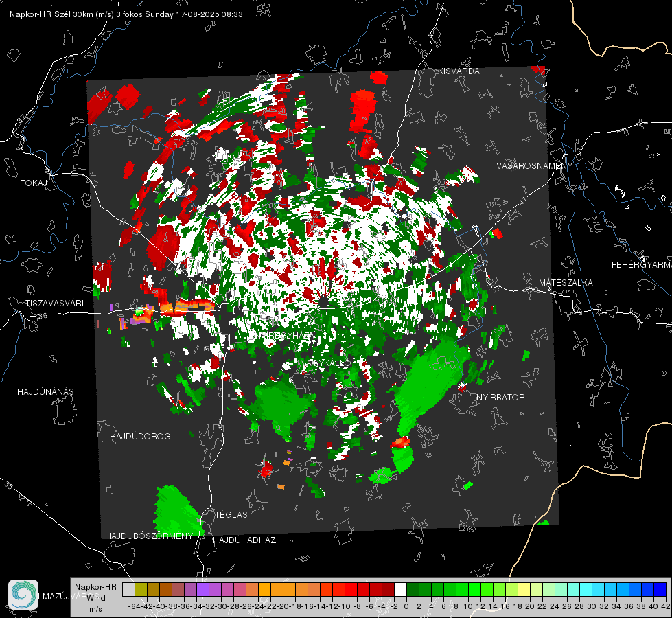The image size is (672, 618).
Task: Select the VÁSÁROSNAMÉNY town label
Action: 535,165
